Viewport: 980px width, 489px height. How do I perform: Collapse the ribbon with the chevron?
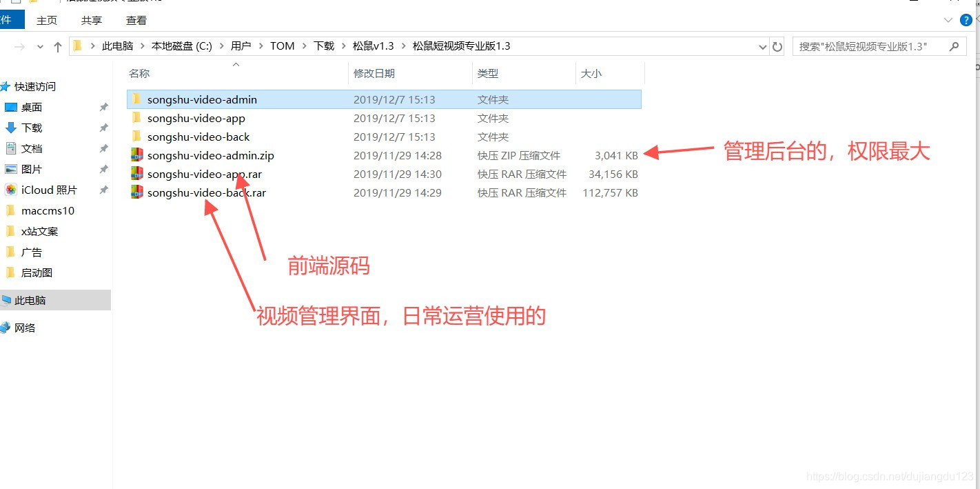947,20
